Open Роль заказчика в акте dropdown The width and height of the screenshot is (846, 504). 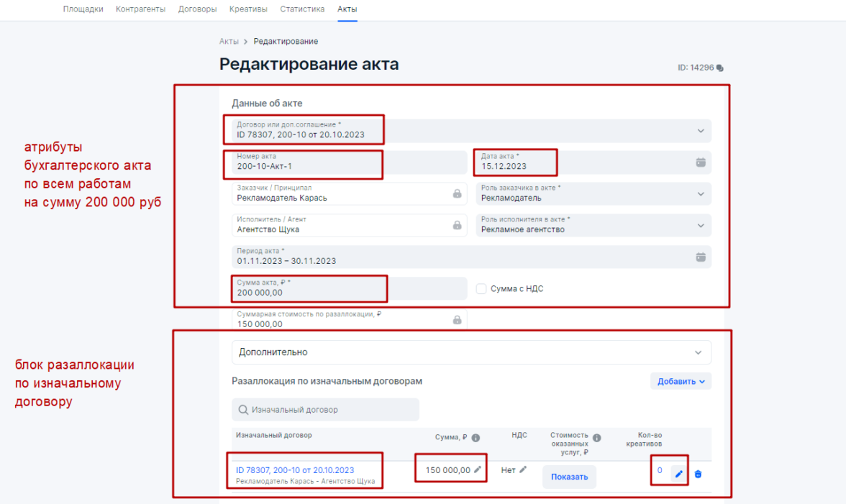(x=593, y=194)
